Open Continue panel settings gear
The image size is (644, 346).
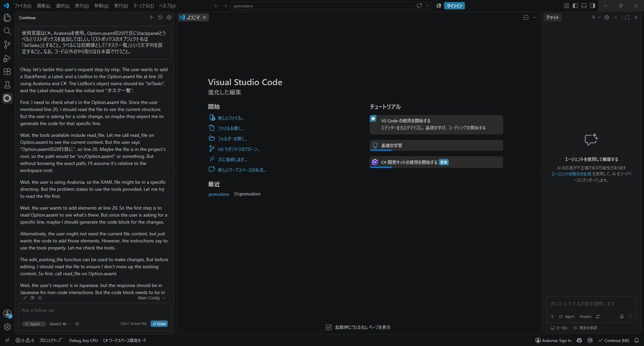[169, 17]
